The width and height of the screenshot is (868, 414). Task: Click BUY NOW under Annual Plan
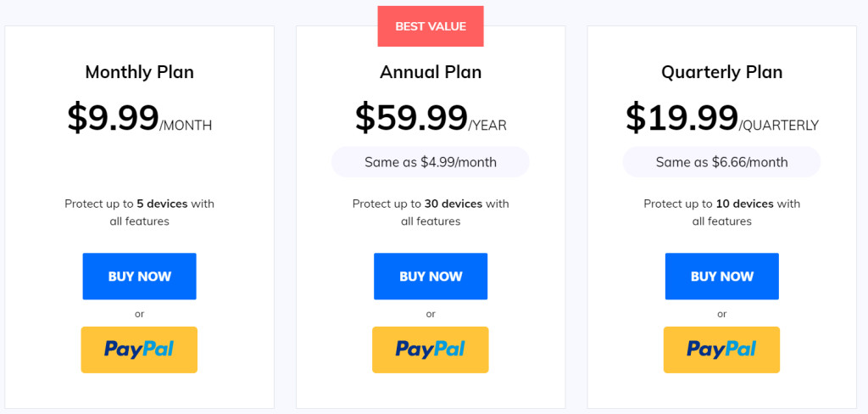[431, 276]
